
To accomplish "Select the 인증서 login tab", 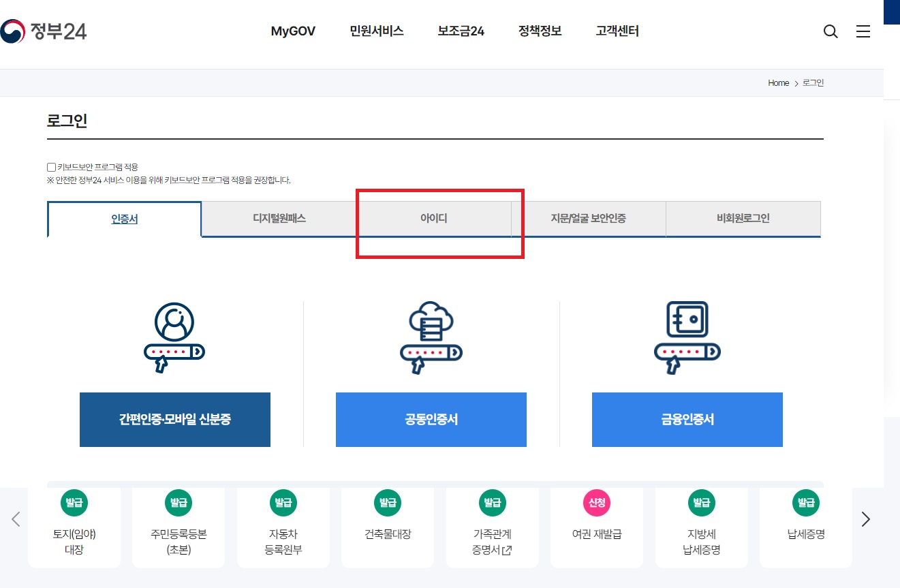I will tap(125, 219).
